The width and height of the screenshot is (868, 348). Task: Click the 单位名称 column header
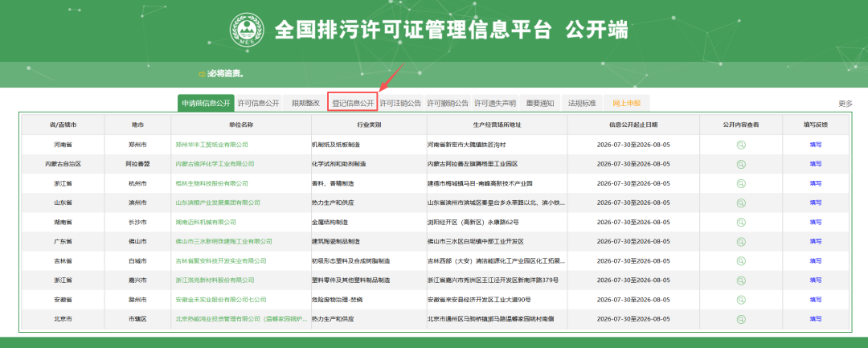point(241,125)
